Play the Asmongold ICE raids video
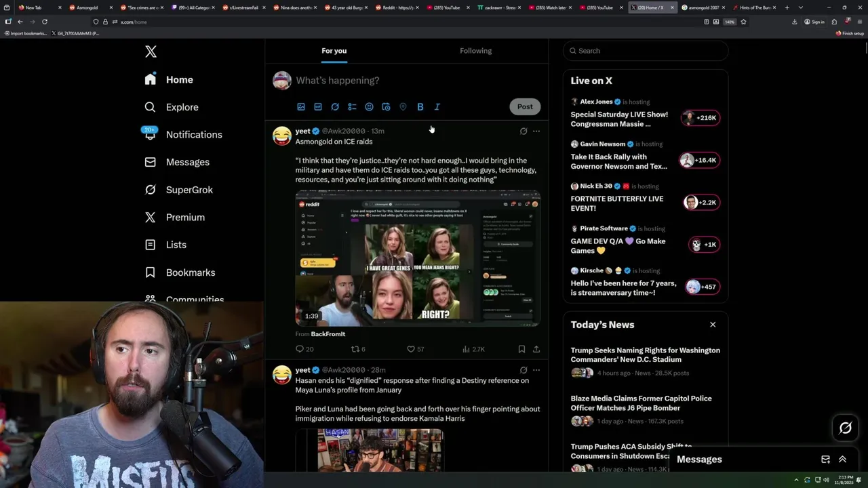 click(418, 258)
